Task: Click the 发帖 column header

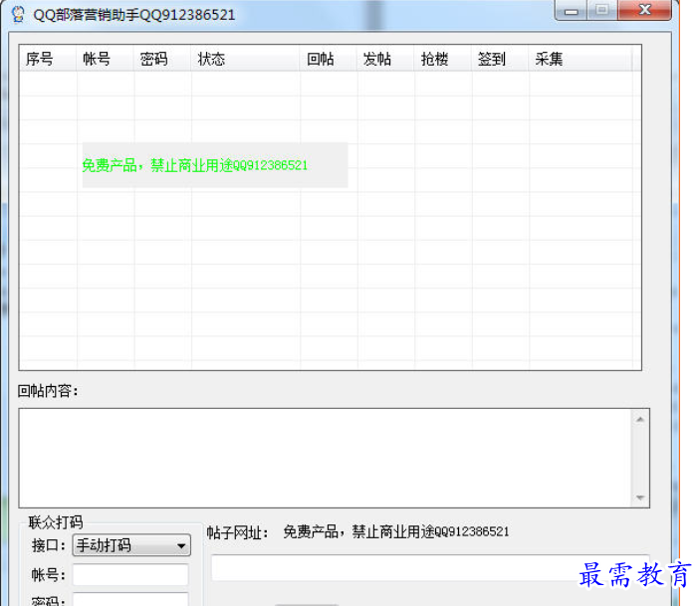Action: point(385,59)
